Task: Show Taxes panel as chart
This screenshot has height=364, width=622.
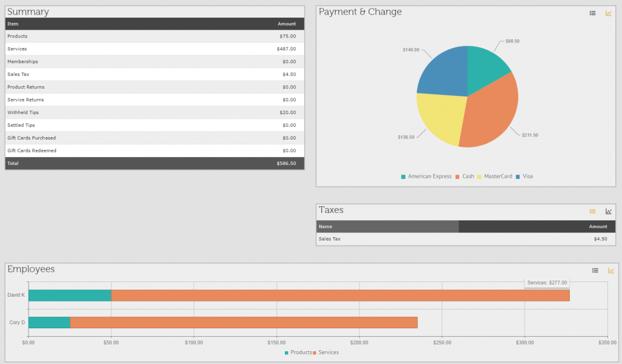Action: 609,211
